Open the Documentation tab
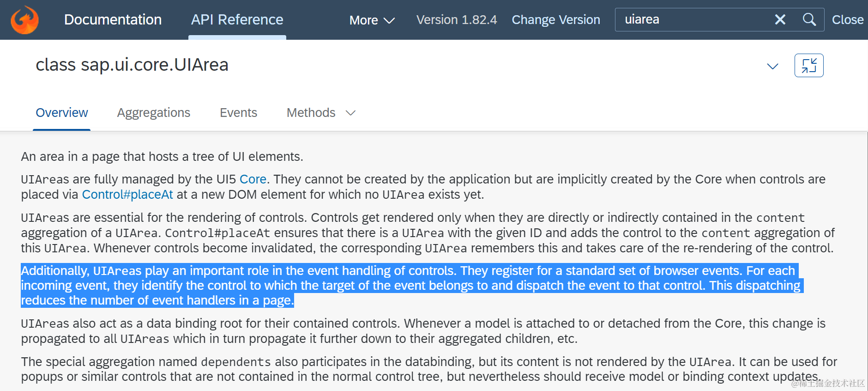Image resolution: width=868 pixels, height=391 pixels. 113,19
